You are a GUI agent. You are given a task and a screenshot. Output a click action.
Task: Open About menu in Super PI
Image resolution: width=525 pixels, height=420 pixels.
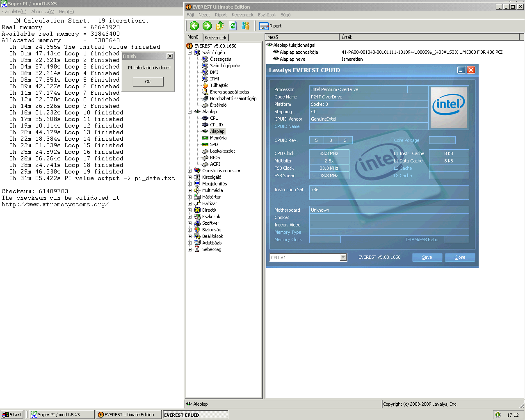[43, 11]
